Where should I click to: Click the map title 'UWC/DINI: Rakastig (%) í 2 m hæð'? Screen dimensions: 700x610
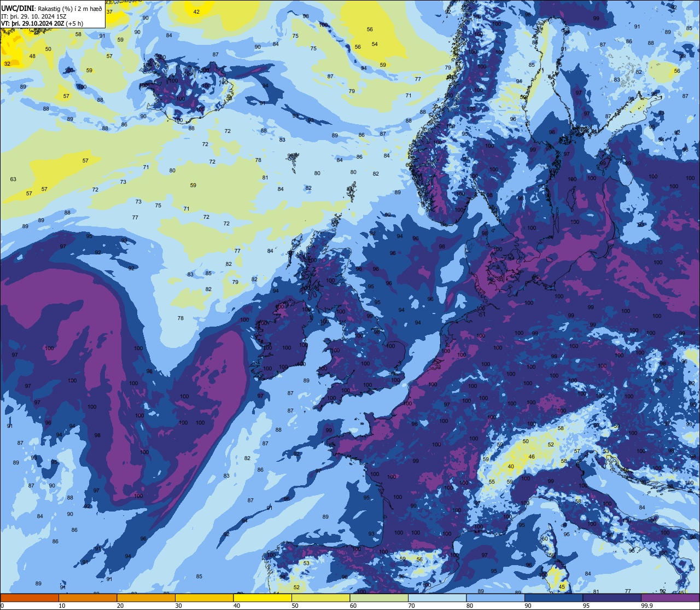(x=51, y=8)
